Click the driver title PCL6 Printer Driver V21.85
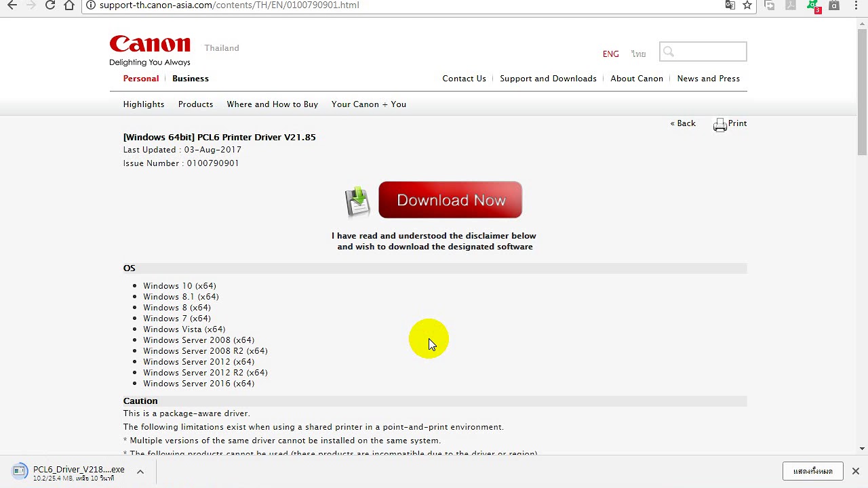The width and height of the screenshot is (868, 488). 220,137
